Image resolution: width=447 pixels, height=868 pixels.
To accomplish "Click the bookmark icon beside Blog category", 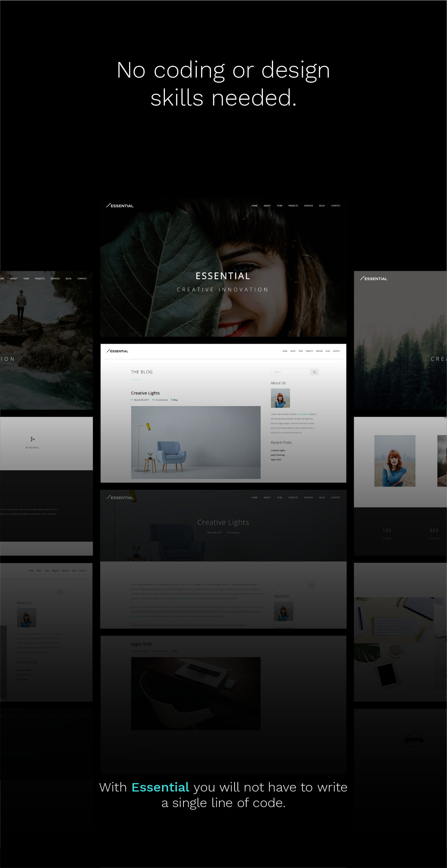I will pos(171,400).
